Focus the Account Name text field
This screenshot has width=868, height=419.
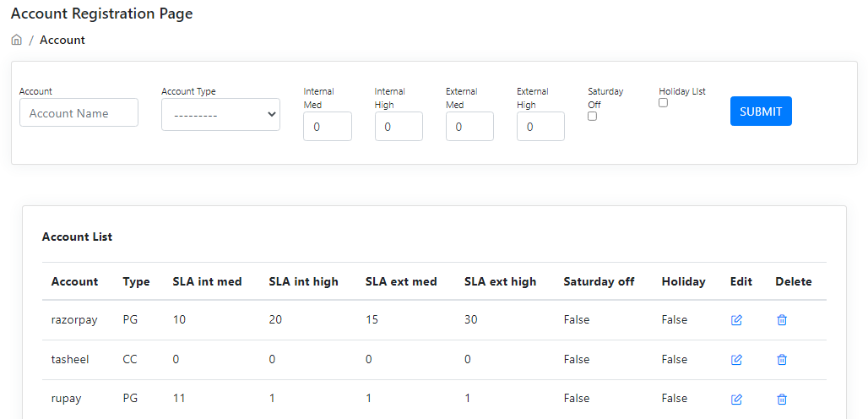[79, 113]
